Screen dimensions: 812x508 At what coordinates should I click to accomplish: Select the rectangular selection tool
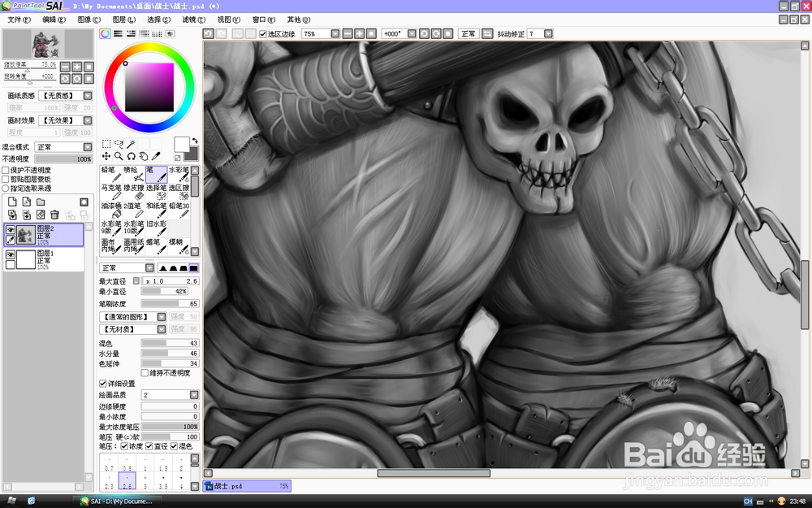(106, 144)
